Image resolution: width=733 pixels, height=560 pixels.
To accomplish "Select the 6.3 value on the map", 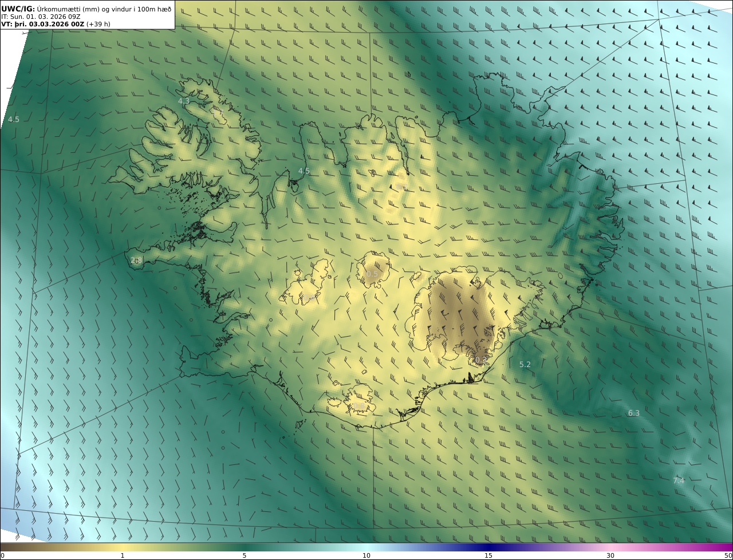I will pos(634,413).
